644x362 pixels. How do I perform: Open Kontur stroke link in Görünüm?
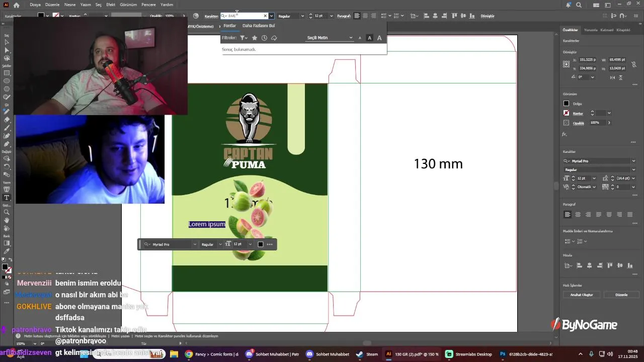click(578, 114)
